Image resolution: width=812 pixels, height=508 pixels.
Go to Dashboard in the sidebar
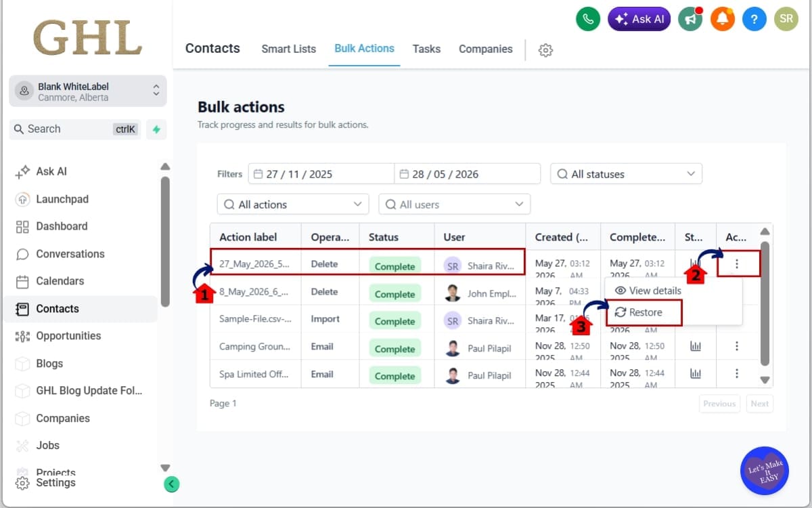click(61, 226)
